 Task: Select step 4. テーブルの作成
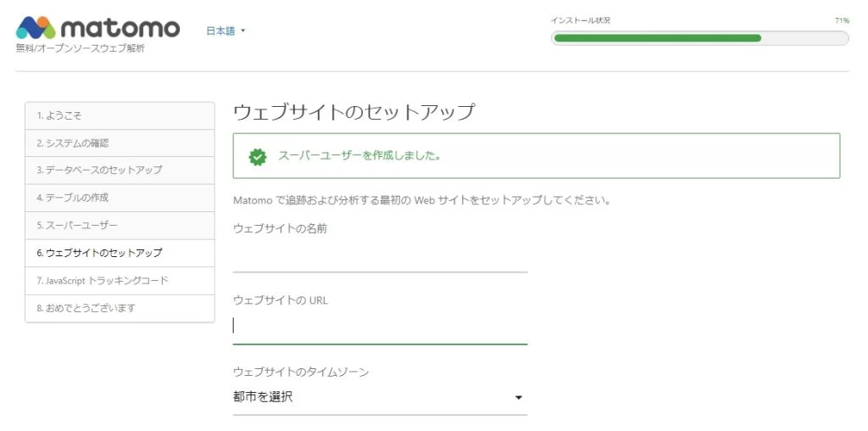tap(120, 198)
